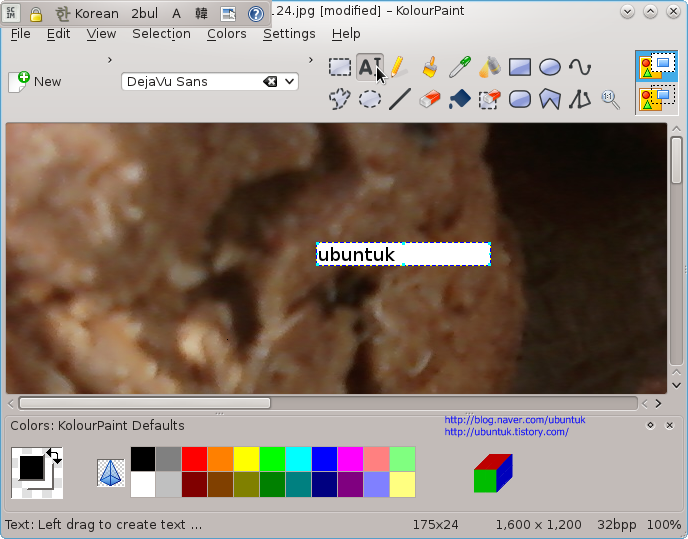The height and width of the screenshot is (539, 688).
Task: Select the Pen tool
Action: click(x=399, y=67)
